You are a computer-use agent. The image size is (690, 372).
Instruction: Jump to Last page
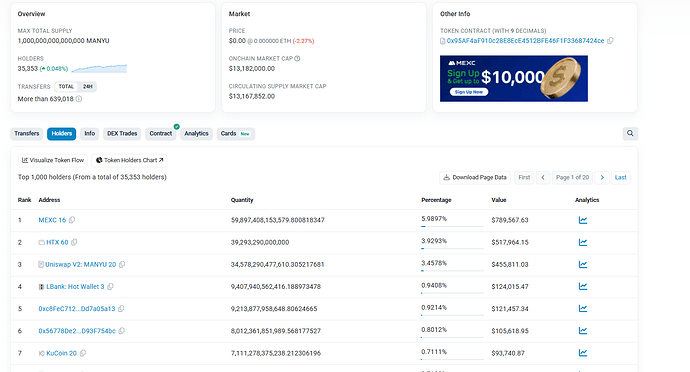pos(620,177)
